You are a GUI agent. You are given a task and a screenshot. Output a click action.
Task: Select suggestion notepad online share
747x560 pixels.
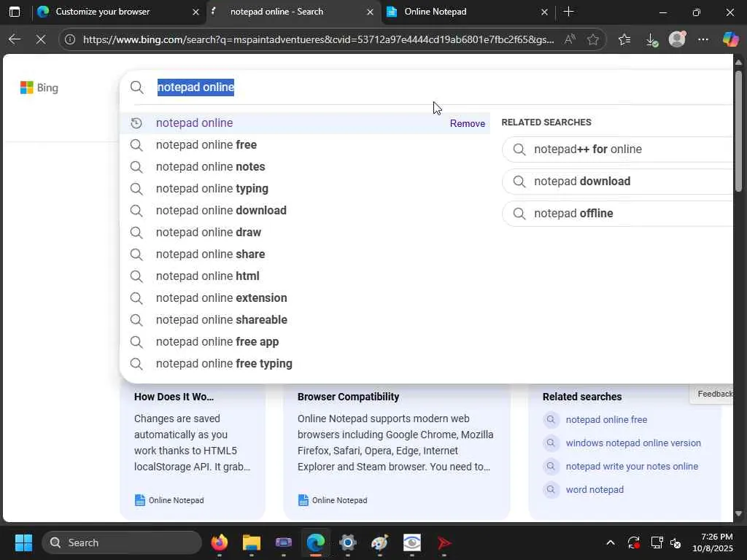coord(305,254)
